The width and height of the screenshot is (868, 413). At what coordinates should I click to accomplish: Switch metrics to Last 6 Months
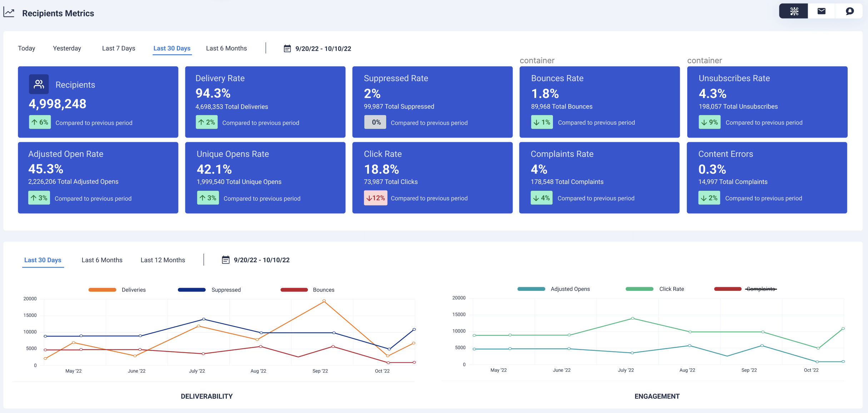click(226, 48)
